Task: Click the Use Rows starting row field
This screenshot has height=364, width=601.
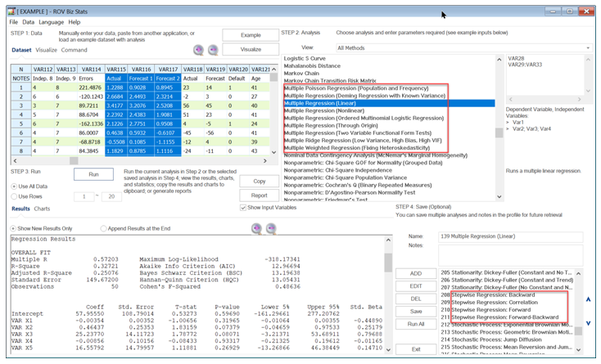Action: click(84, 197)
